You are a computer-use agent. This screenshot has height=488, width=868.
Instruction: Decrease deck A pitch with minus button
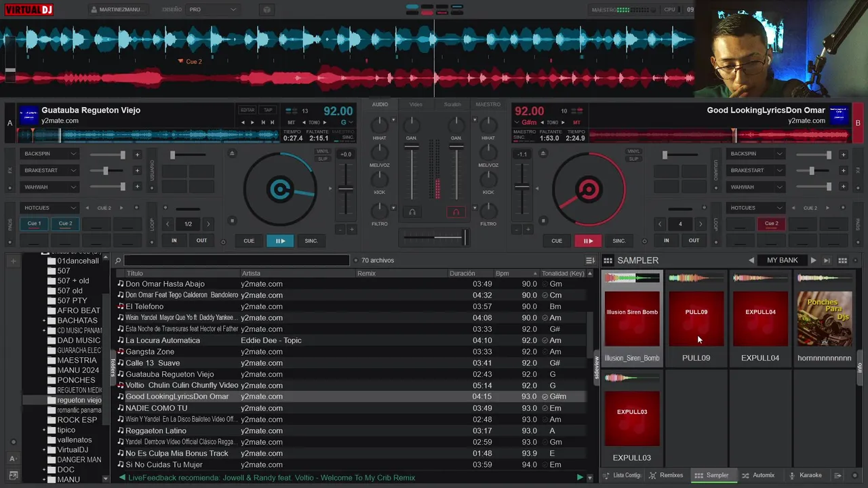(x=340, y=230)
